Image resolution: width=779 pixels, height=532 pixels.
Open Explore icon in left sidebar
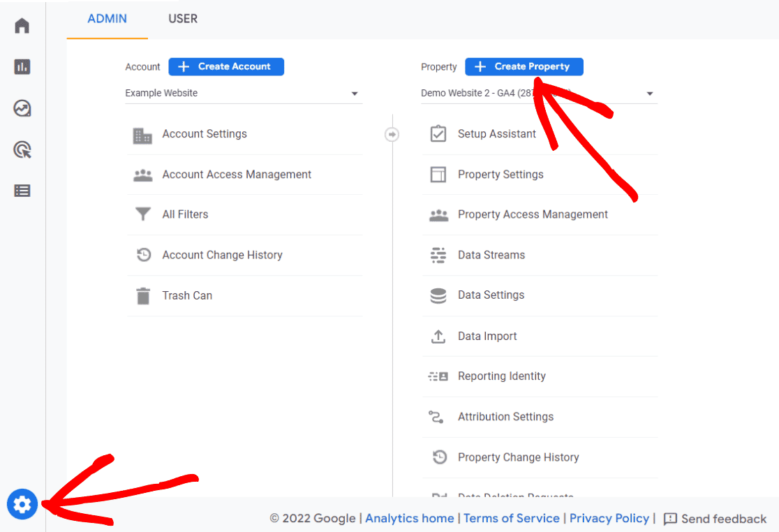[22, 108]
